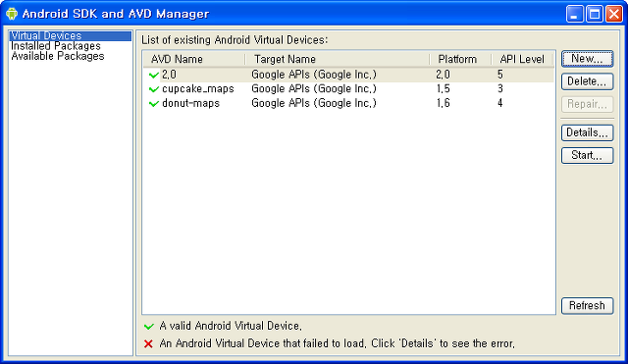628x364 pixels.
Task: Click API level value 4
Action: 500,103
